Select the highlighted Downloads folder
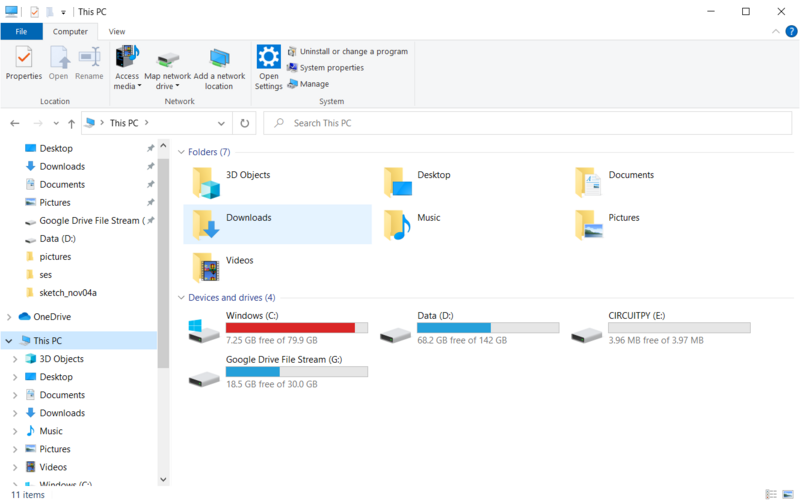The height and width of the screenshot is (504, 800). [x=278, y=224]
